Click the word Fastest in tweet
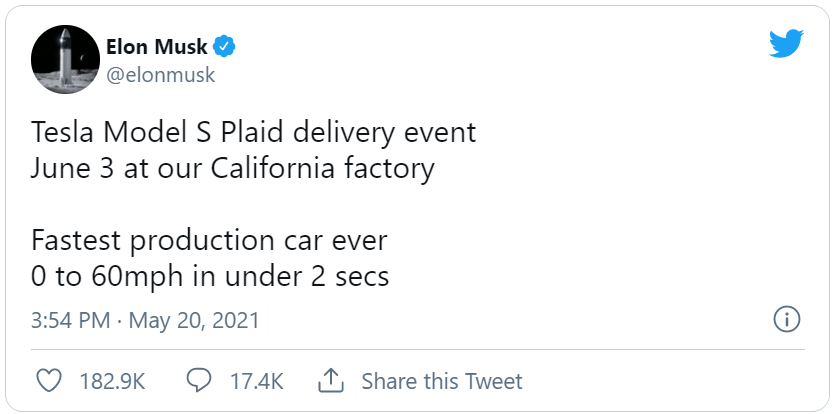 pos(82,240)
